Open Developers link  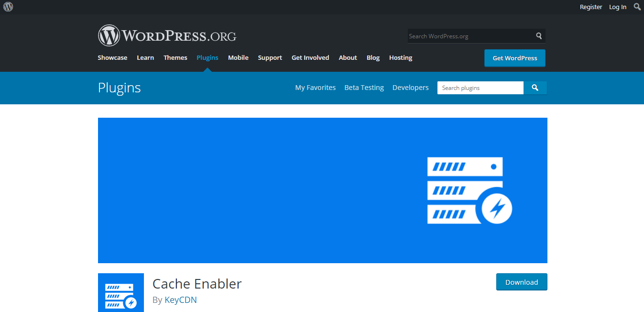click(x=411, y=88)
